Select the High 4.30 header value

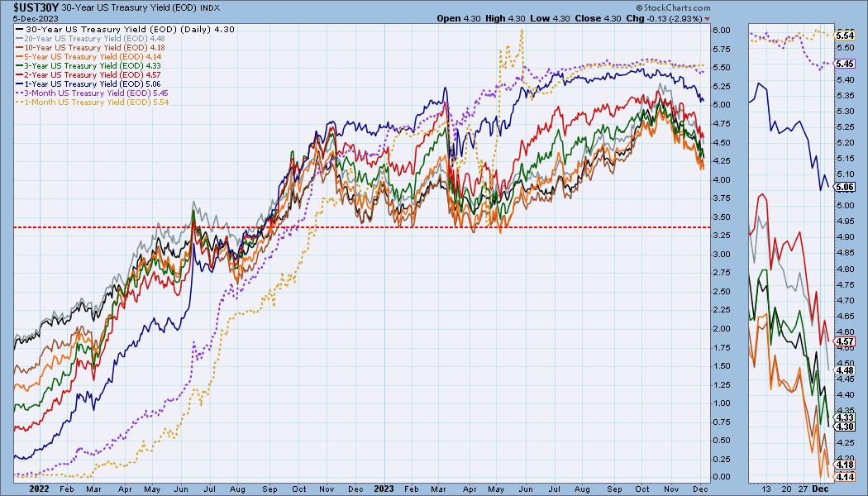[x=505, y=18]
